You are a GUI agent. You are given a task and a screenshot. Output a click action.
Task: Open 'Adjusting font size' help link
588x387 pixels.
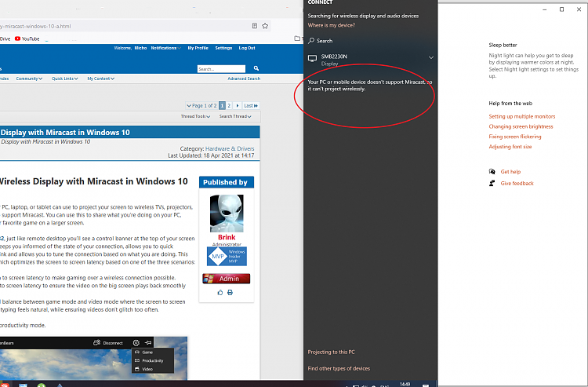tap(510, 147)
